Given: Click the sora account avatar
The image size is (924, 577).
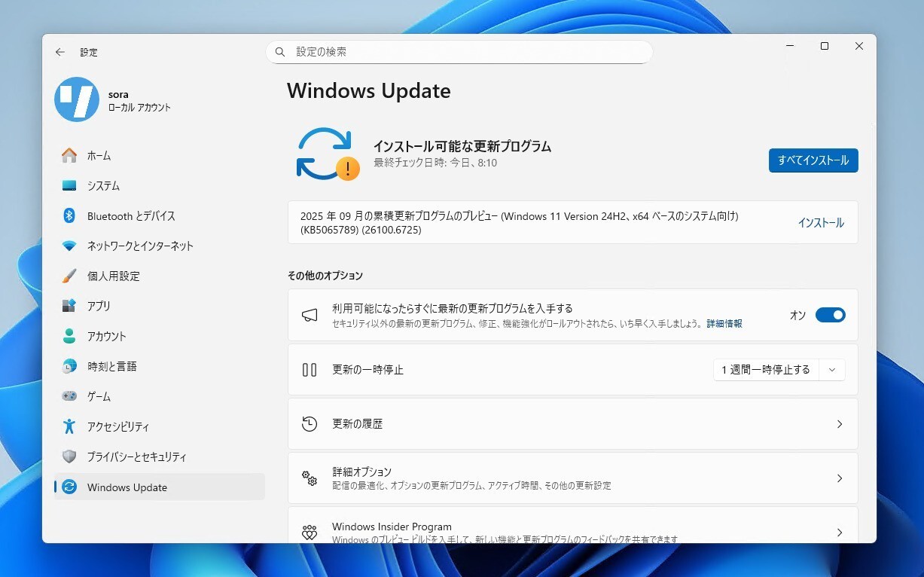Looking at the screenshot, I should click(77, 99).
